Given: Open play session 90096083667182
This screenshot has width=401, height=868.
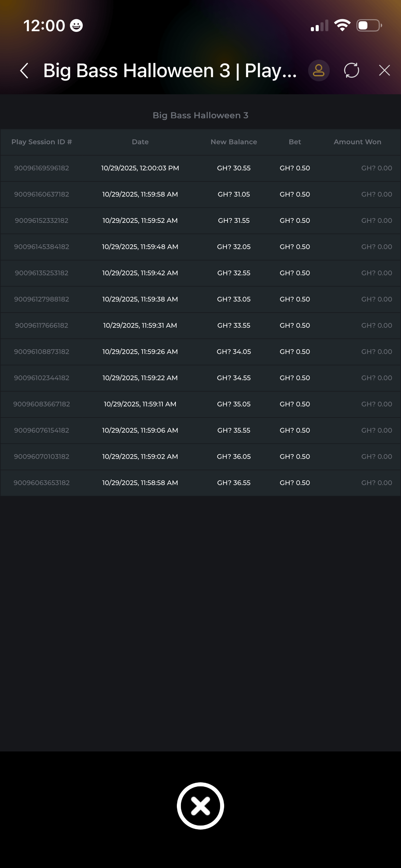Looking at the screenshot, I should coord(41,404).
